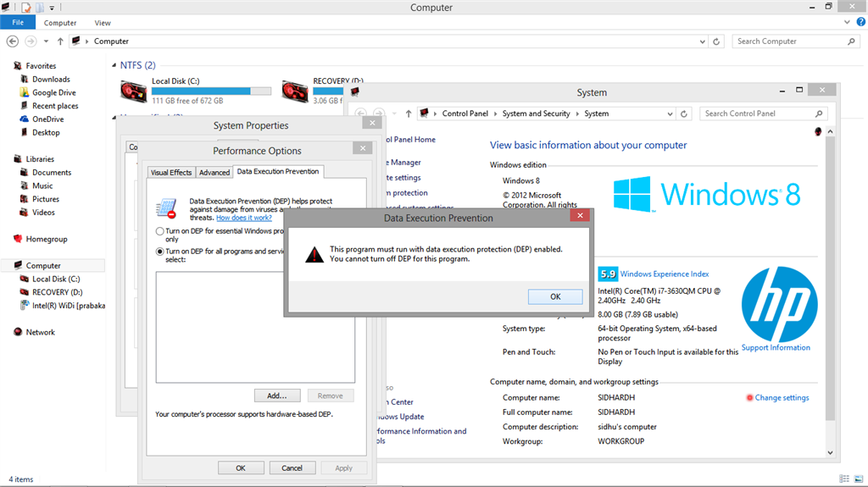Click System and Security in breadcrumb
The height and width of the screenshot is (487, 868).
[536, 113]
